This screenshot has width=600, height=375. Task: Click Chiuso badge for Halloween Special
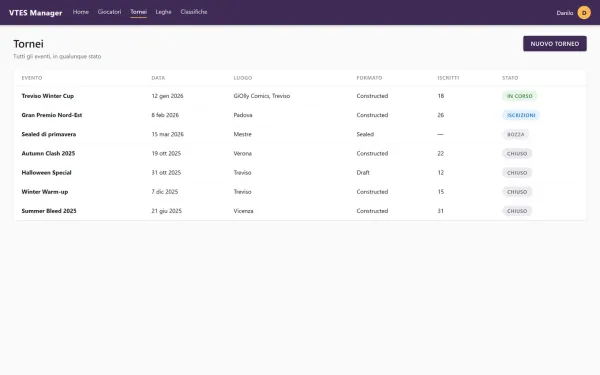[517, 173]
